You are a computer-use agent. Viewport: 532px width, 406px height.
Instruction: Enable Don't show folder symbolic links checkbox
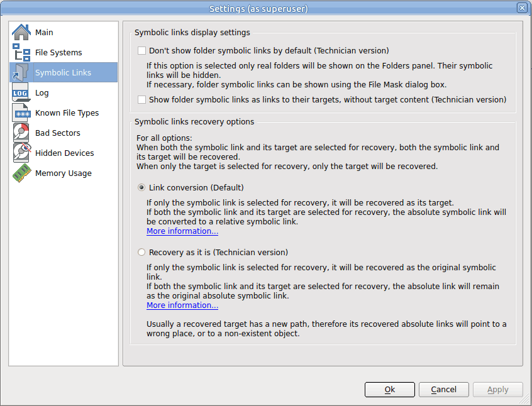point(141,50)
